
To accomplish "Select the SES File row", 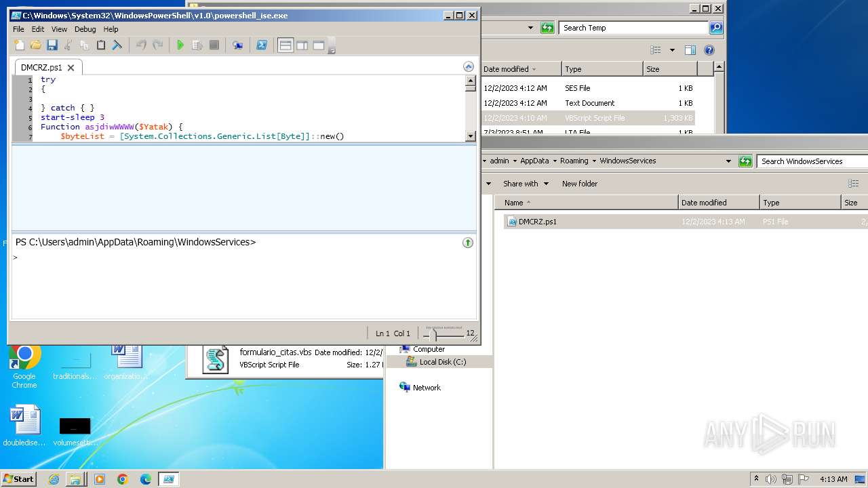I will coord(588,88).
